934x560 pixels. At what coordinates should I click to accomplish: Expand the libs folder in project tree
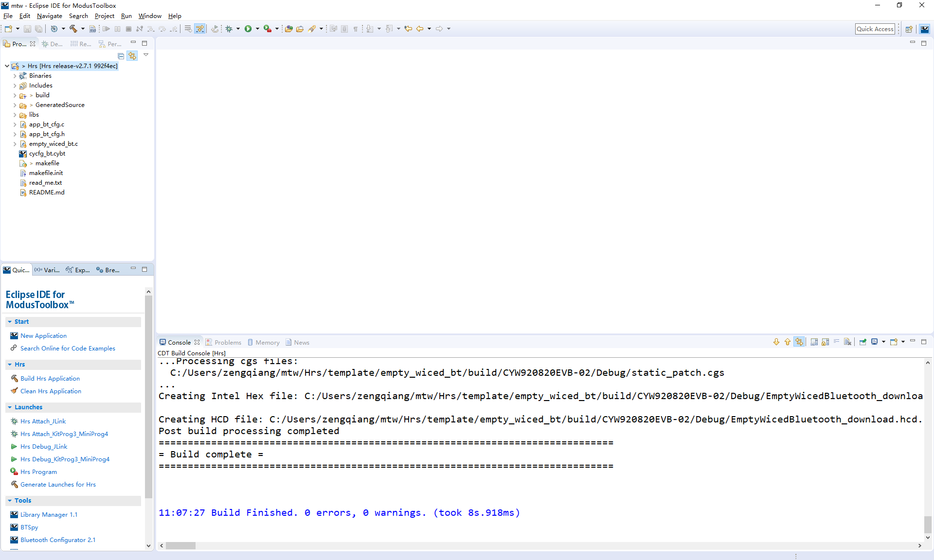click(x=15, y=114)
